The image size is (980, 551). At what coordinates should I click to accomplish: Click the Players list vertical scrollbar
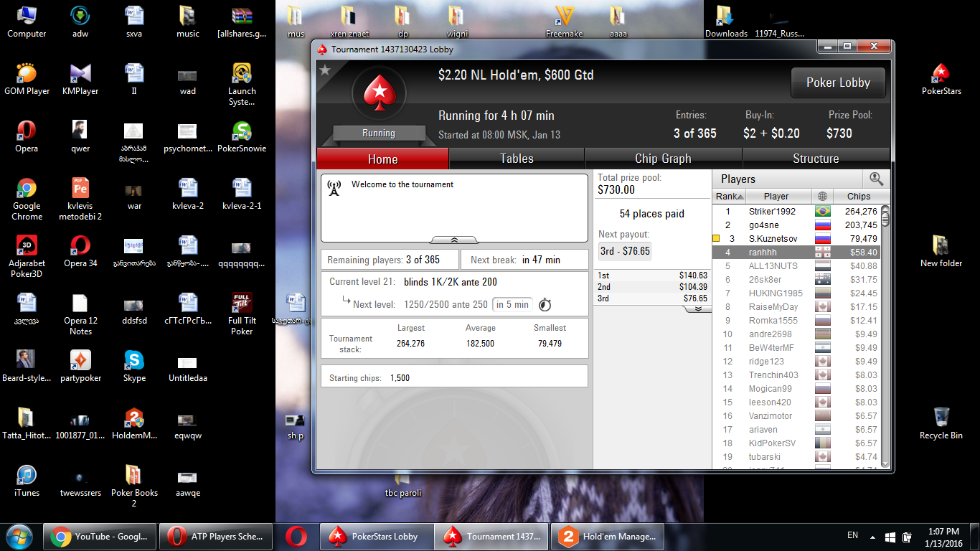[885, 337]
